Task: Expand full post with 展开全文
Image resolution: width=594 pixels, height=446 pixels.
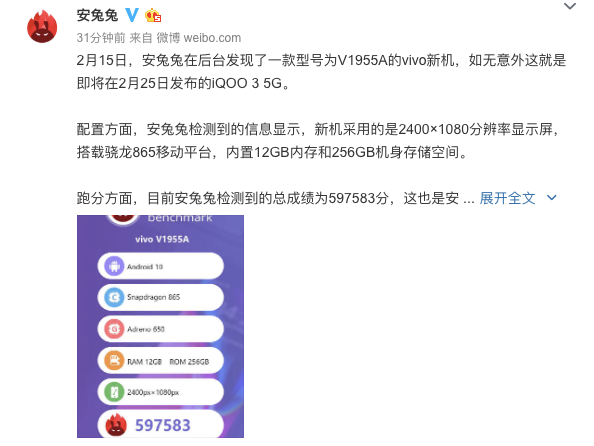Action: (507, 198)
